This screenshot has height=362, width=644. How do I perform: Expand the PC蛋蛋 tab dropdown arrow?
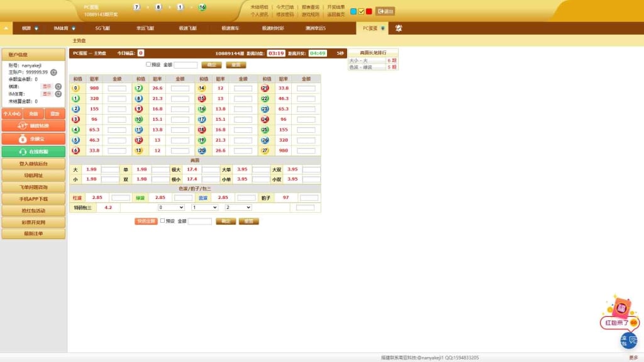pos(383,28)
